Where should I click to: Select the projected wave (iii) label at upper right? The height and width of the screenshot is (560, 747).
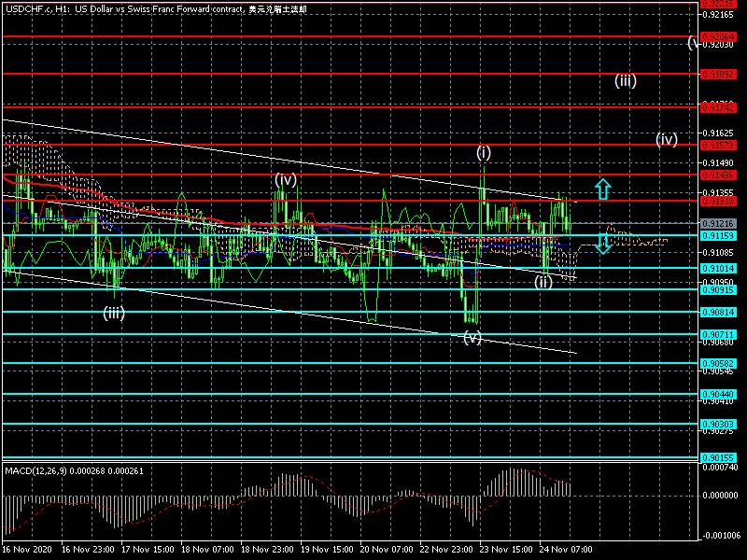pyautogui.click(x=626, y=80)
